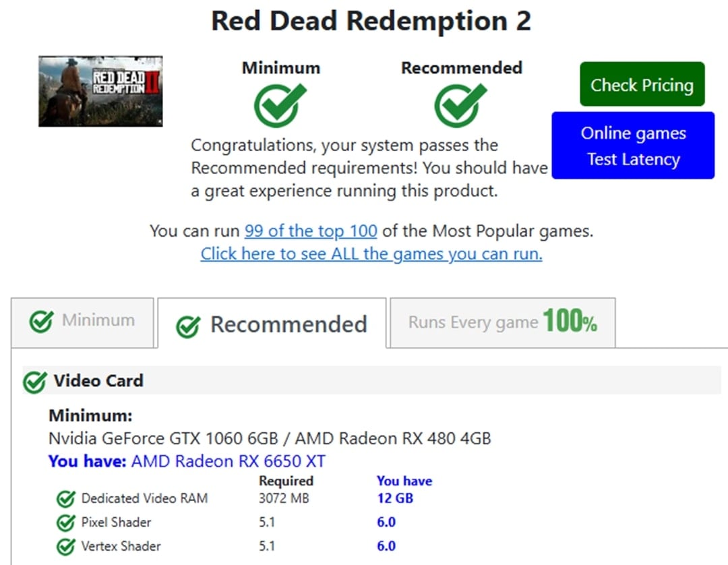Click the Congratulations message text

[x=369, y=168]
